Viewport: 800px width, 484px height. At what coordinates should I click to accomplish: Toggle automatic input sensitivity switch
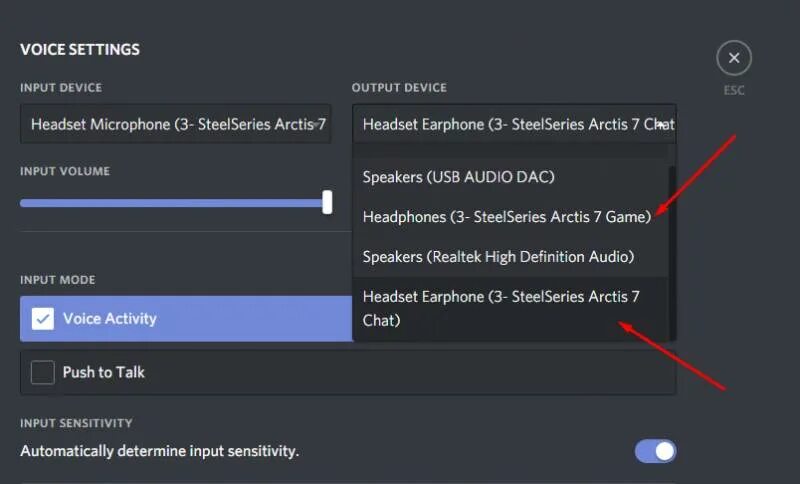pyautogui.click(x=655, y=451)
